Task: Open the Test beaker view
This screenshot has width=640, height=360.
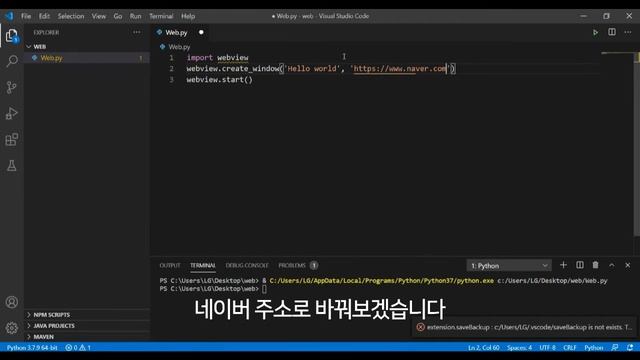Action: (12, 165)
